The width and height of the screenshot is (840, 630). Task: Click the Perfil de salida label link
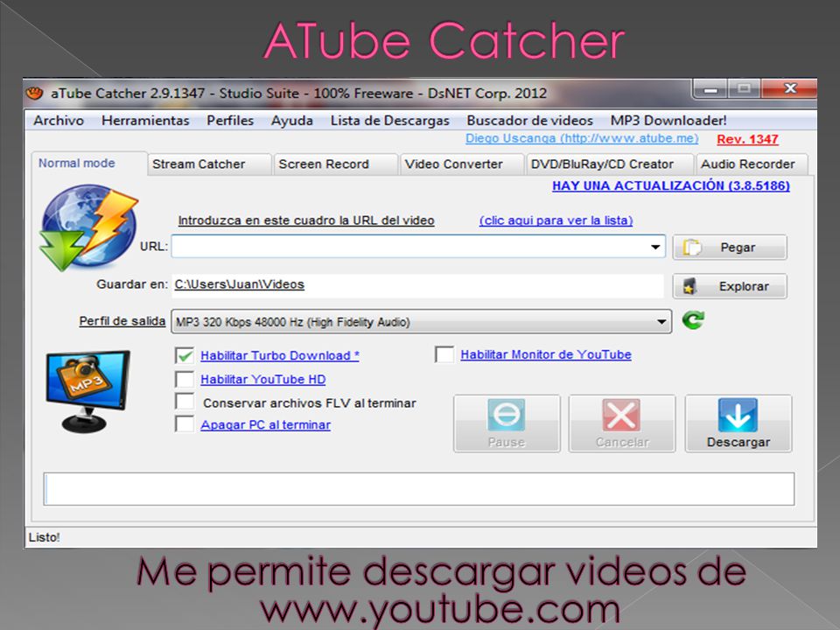tap(122, 321)
